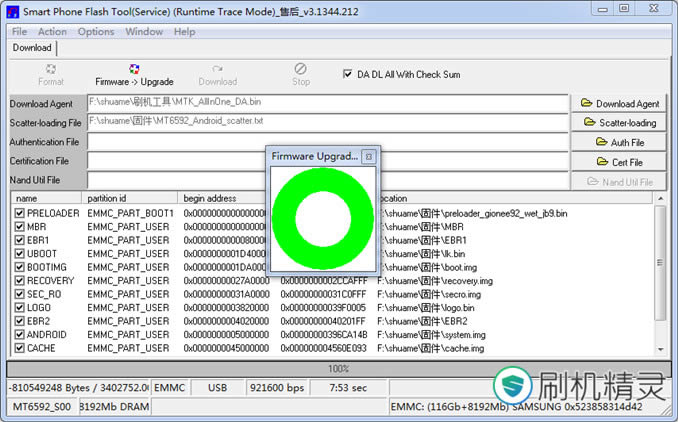Screen dimensions: 678x422
Task: Open the Window menu
Action: point(144,31)
